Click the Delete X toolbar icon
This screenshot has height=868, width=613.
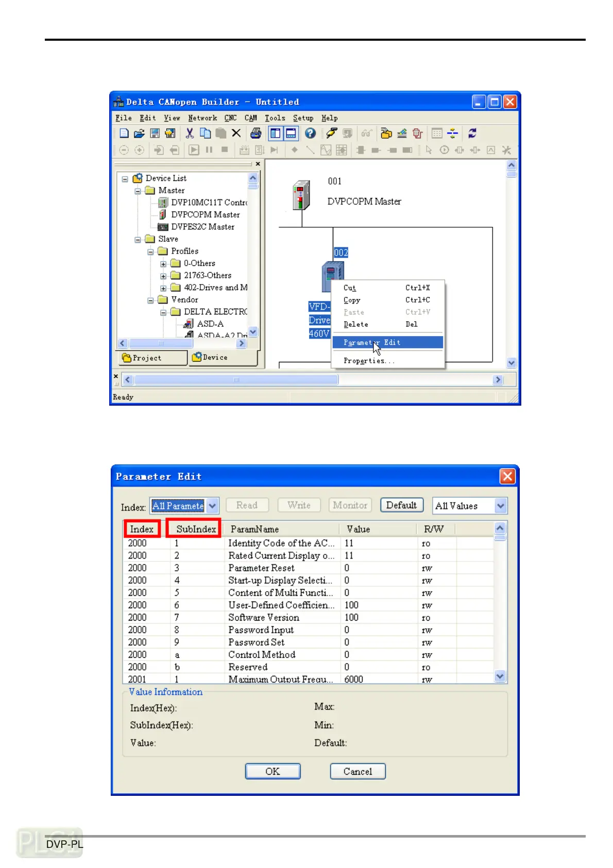(236, 133)
